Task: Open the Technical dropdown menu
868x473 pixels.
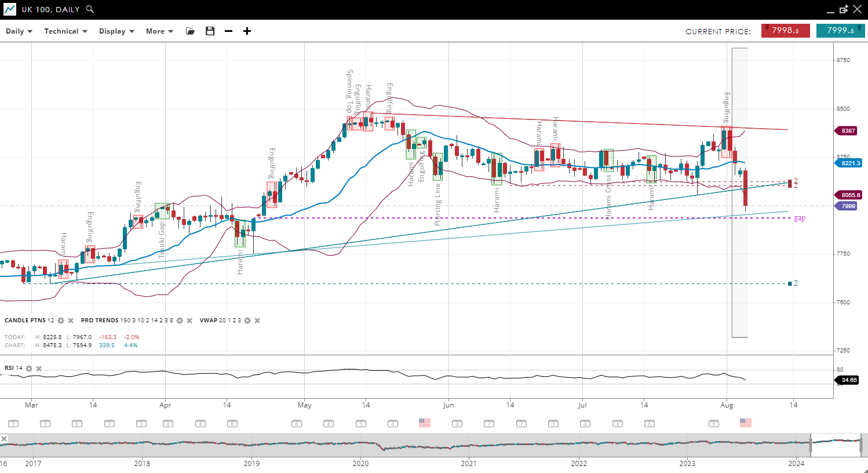Action: (x=65, y=31)
